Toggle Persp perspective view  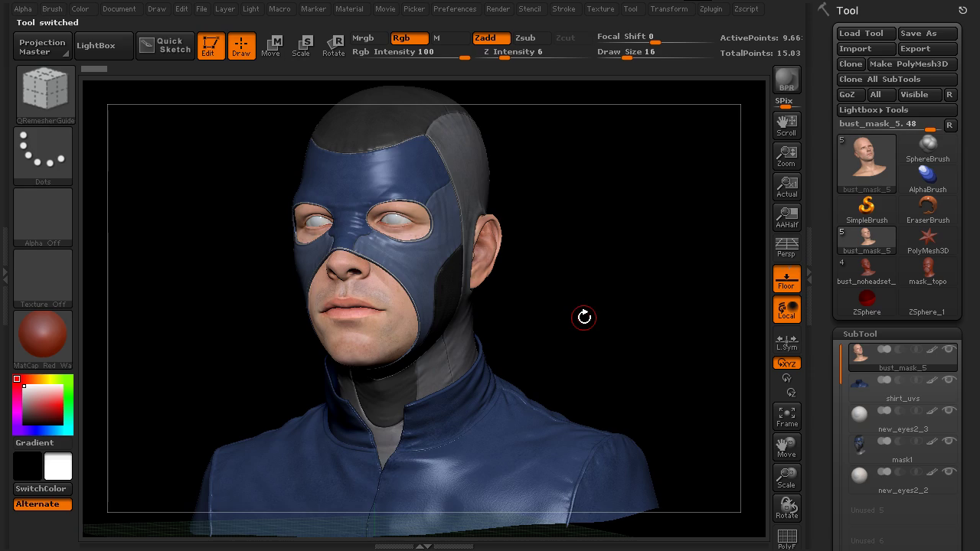point(786,247)
